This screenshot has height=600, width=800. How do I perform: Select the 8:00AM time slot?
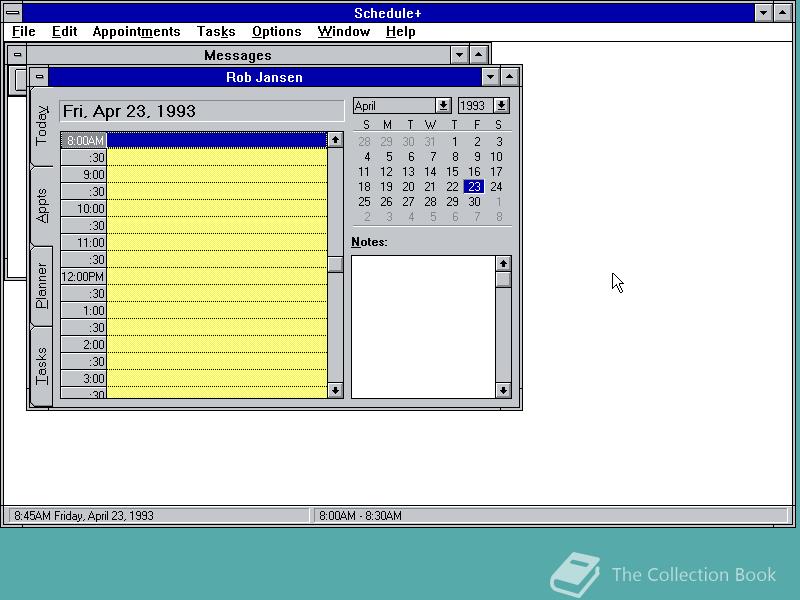[x=194, y=140]
